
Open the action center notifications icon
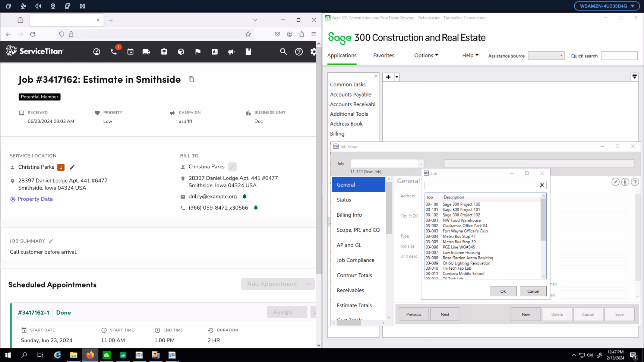point(634,355)
